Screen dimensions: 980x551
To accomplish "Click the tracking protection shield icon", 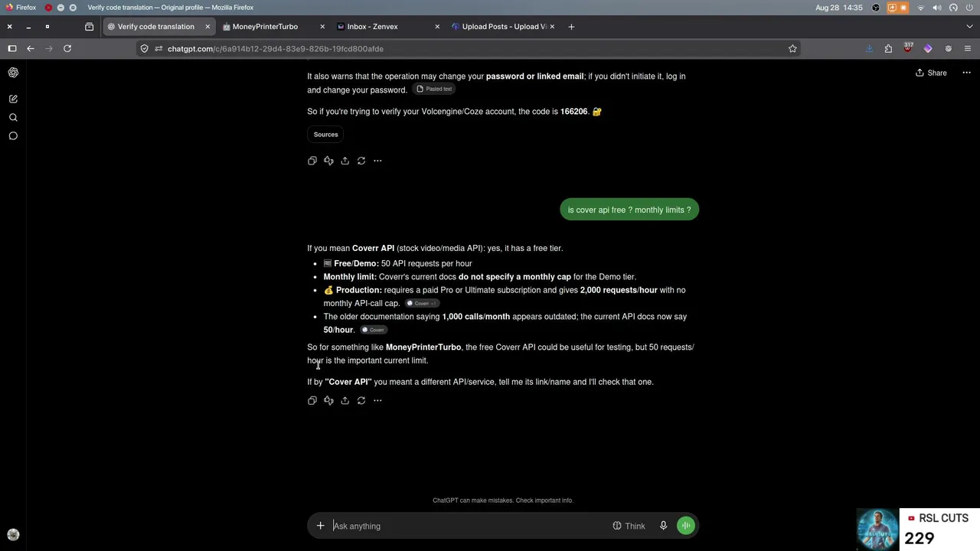I will pyautogui.click(x=144, y=49).
